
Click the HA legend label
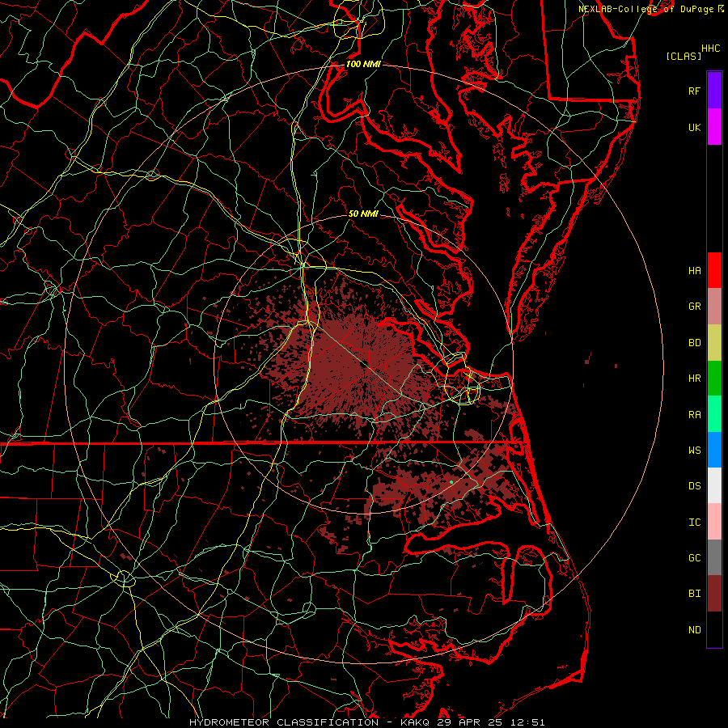click(x=694, y=270)
